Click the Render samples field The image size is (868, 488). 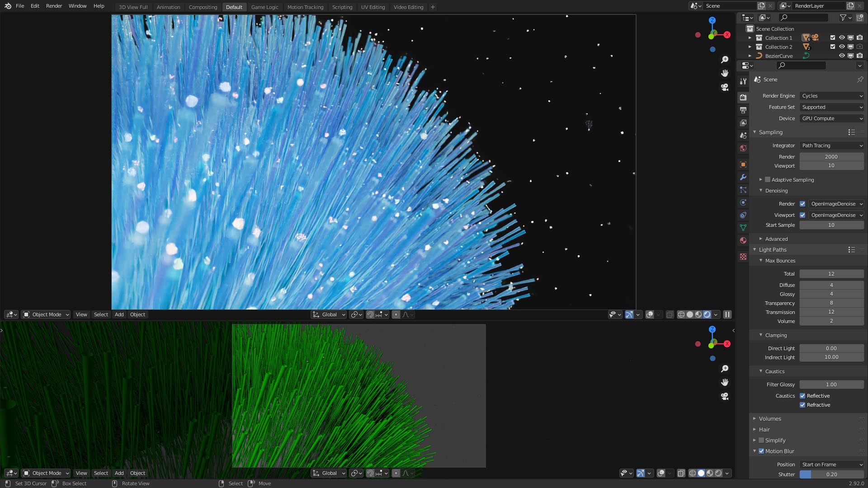[832, 157]
